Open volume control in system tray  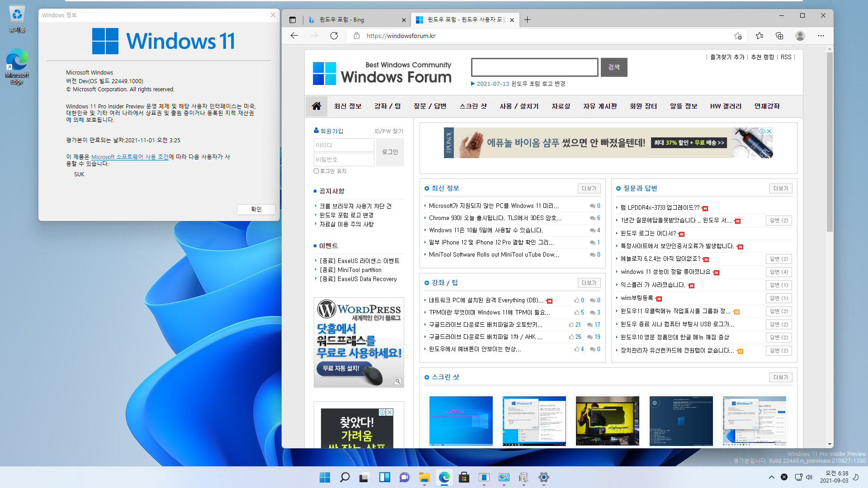809,477
